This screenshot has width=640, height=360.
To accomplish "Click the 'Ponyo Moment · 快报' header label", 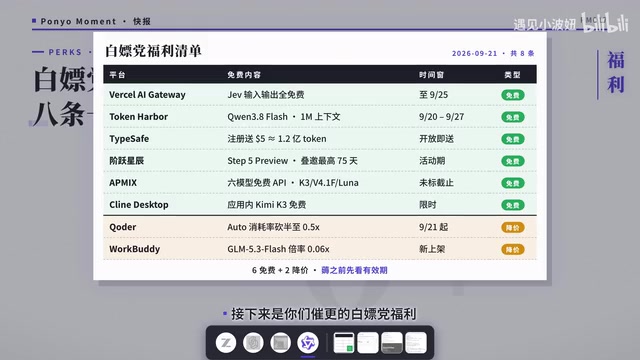I will pyautogui.click(x=96, y=22).
